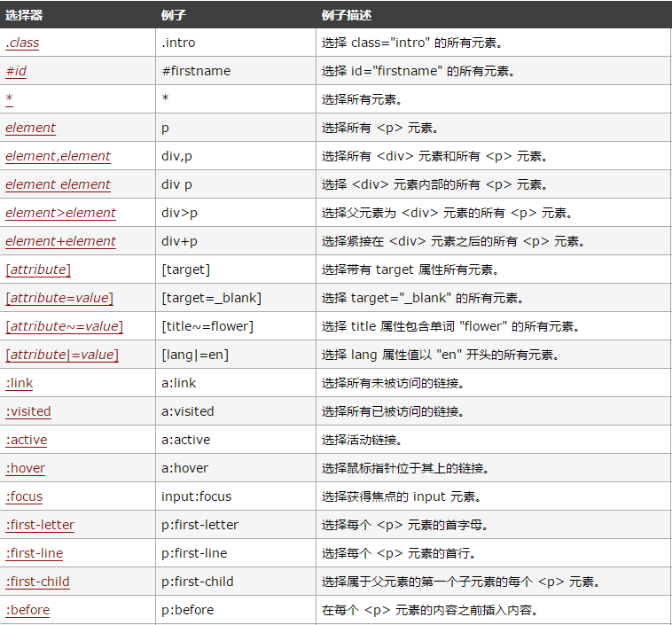Click description 选择紧接在 <div> 元素之后的 <p>

tap(435, 241)
